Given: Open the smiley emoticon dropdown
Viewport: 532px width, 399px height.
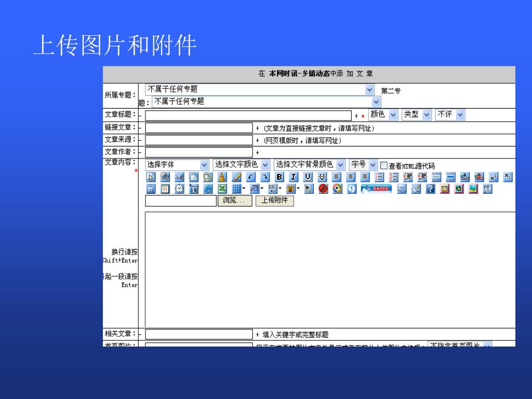Looking at the screenshot, I should point(293,189).
